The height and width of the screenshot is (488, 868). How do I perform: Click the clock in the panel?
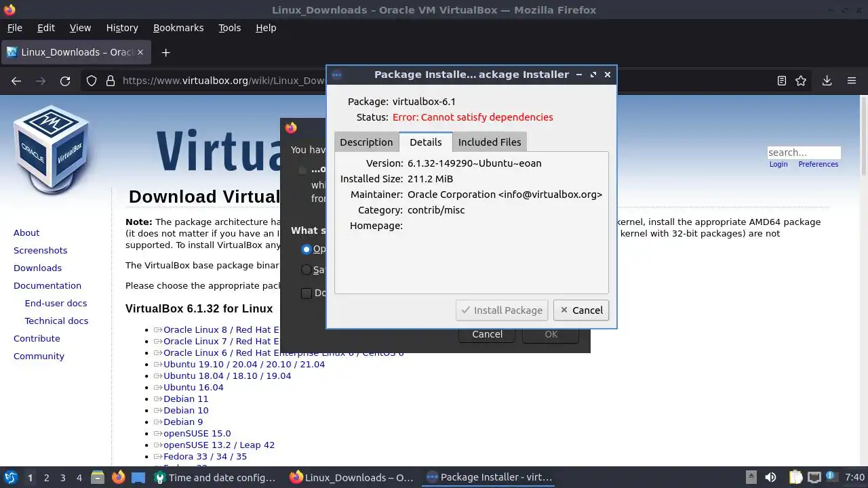pyautogui.click(x=854, y=477)
